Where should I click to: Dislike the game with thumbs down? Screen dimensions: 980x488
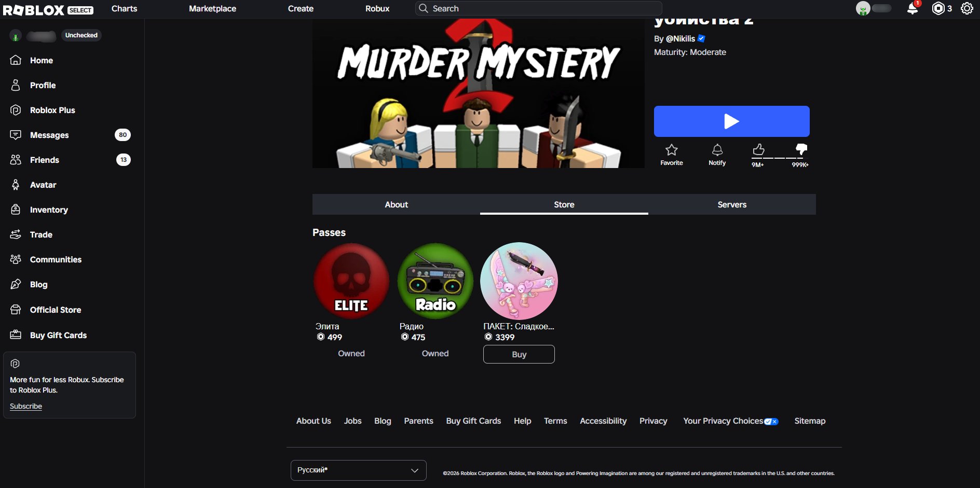coord(801,150)
